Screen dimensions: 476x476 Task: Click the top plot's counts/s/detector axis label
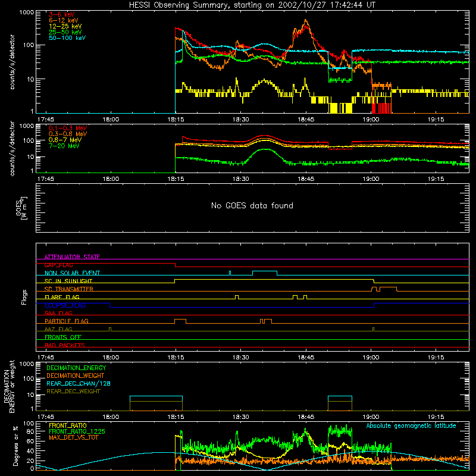coord(12,62)
